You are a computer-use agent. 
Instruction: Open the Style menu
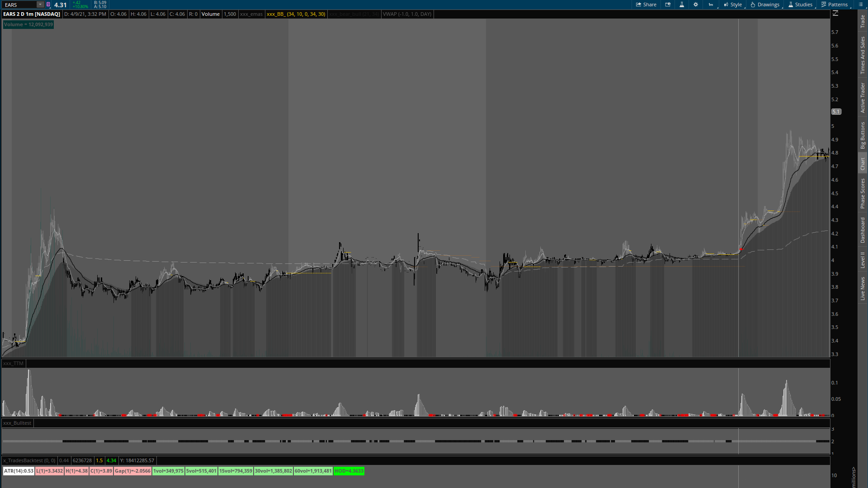point(733,5)
